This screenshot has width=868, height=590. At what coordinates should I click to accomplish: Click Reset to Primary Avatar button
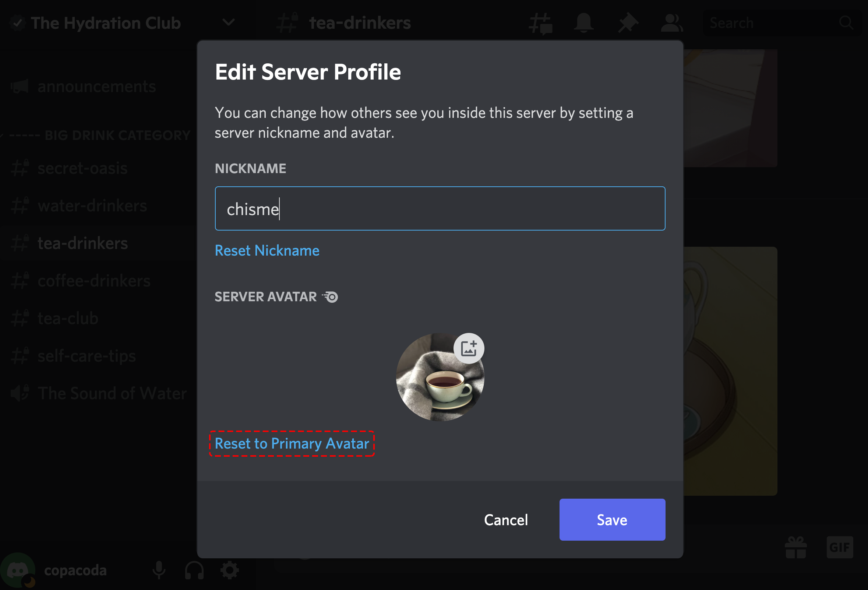(x=292, y=443)
